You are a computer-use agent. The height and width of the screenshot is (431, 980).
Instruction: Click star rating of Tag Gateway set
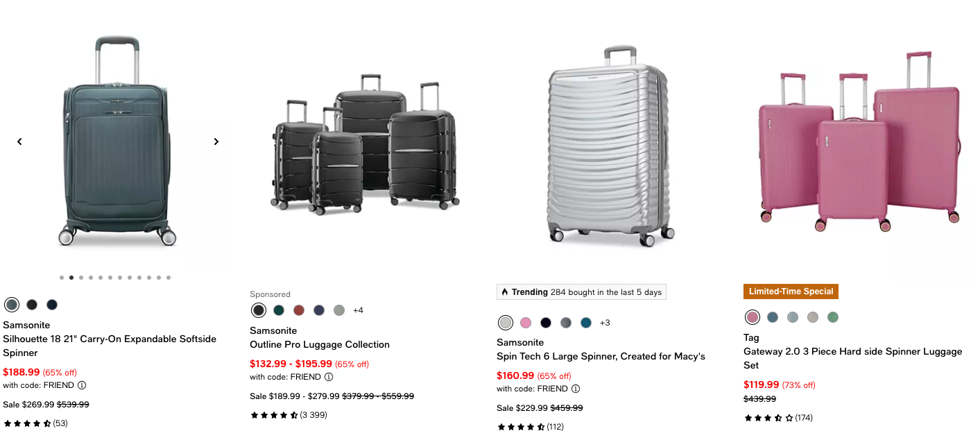pyautogui.click(x=768, y=418)
